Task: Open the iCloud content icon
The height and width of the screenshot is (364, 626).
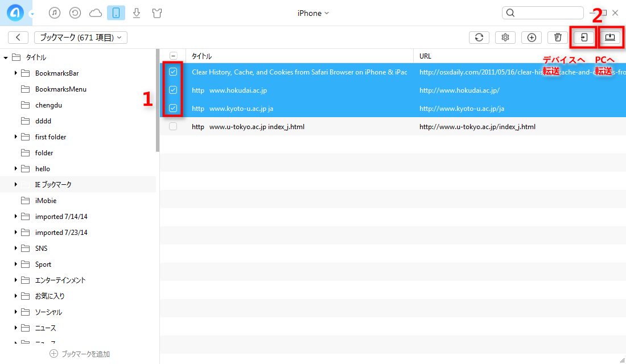Action: pos(96,13)
